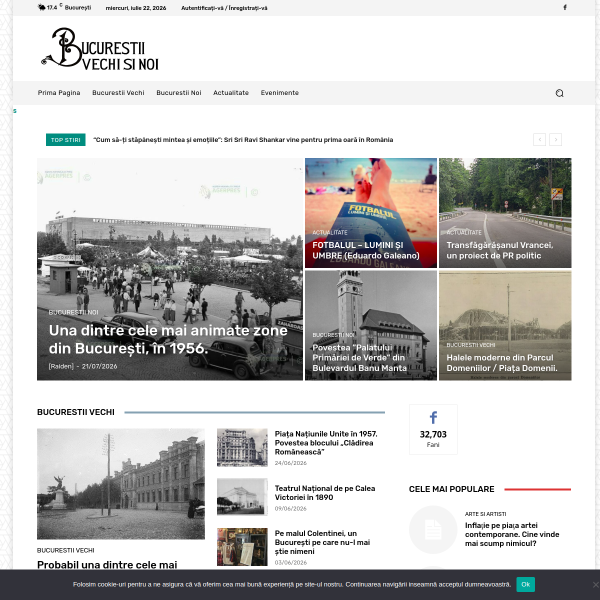This screenshot has height=600, width=600.
Task: Click date miercuri, iulie 22, 2026
Action: tap(136, 8)
